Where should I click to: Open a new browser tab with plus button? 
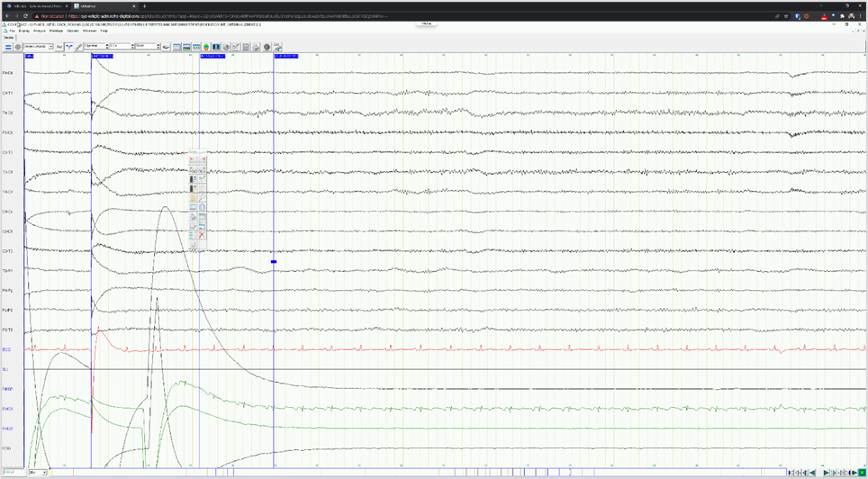click(144, 5)
